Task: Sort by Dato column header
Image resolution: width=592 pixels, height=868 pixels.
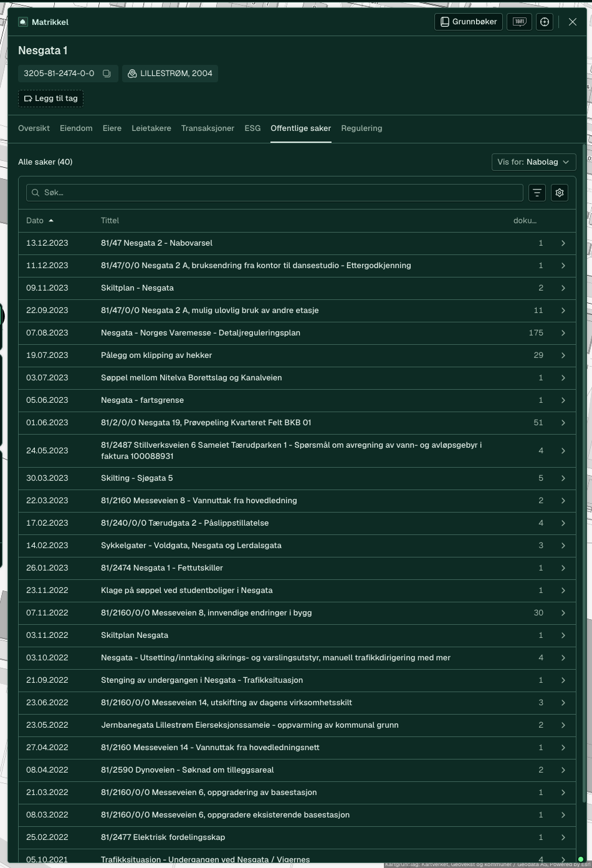Action: pyautogui.click(x=40, y=221)
